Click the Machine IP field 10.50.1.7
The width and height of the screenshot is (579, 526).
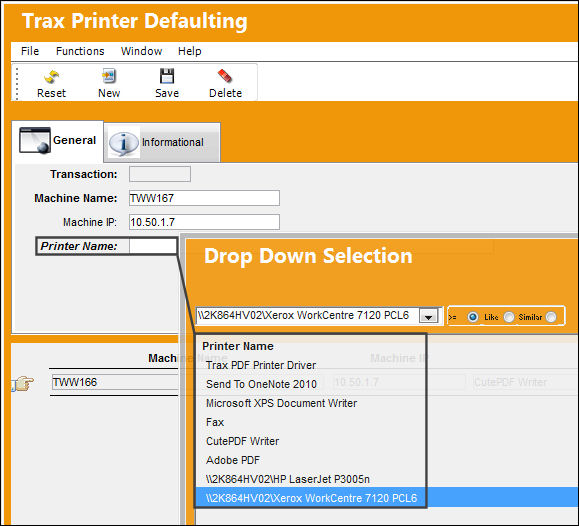click(204, 222)
